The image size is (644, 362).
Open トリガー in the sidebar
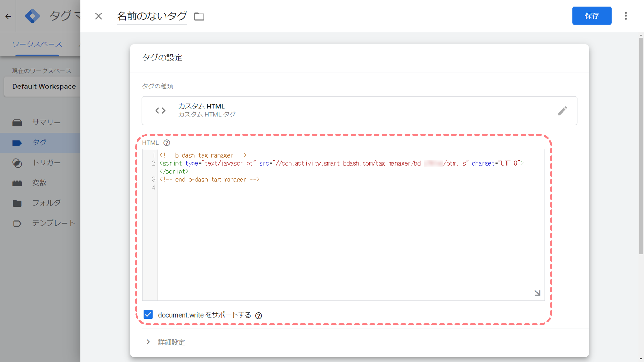[x=40, y=163]
